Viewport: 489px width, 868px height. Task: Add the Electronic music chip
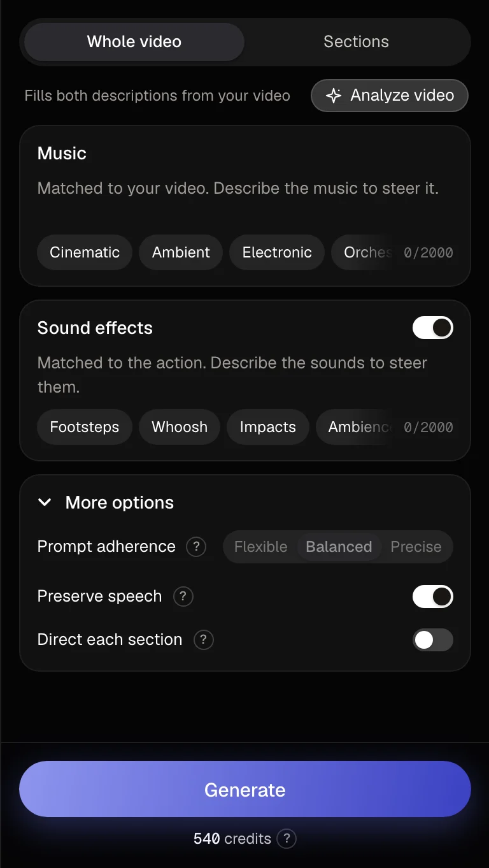[277, 252]
